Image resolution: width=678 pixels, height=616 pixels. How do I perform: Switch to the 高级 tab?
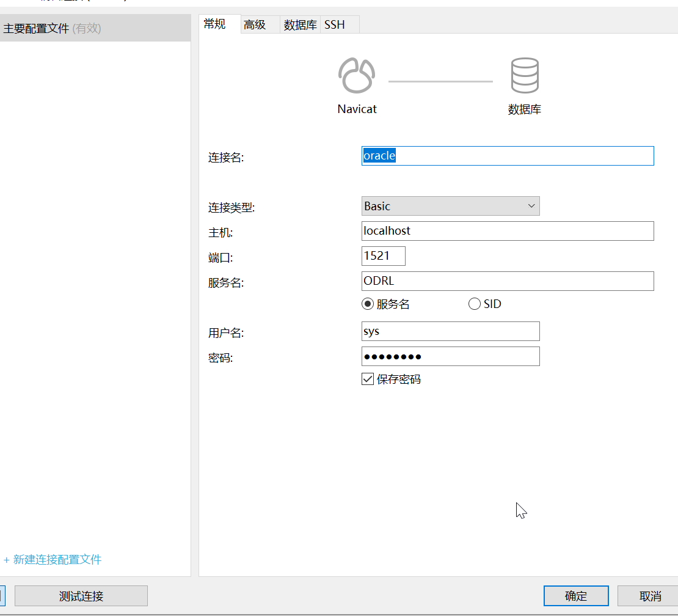[255, 25]
